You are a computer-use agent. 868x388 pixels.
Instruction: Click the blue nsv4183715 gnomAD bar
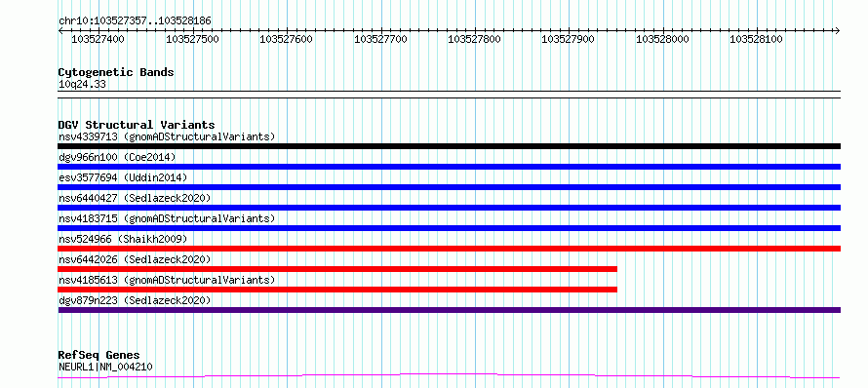[x=449, y=228]
